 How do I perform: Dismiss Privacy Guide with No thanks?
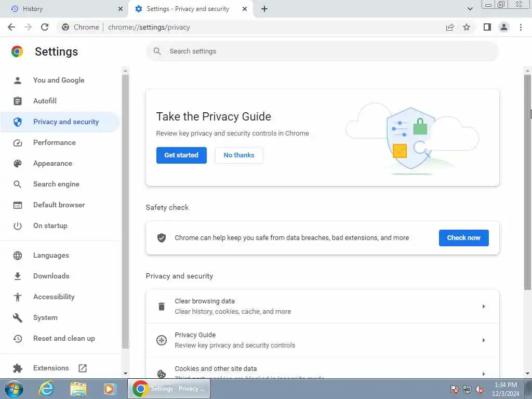(x=239, y=155)
